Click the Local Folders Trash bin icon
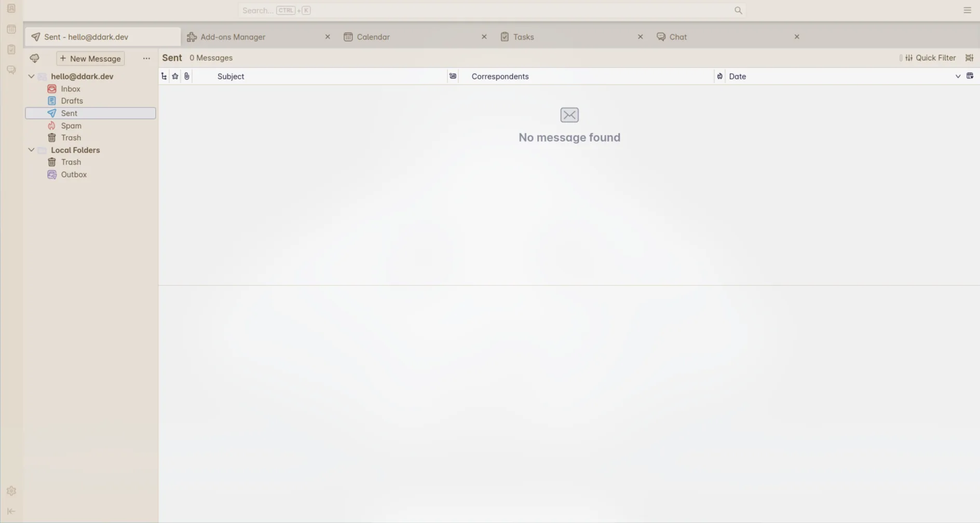 52,162
